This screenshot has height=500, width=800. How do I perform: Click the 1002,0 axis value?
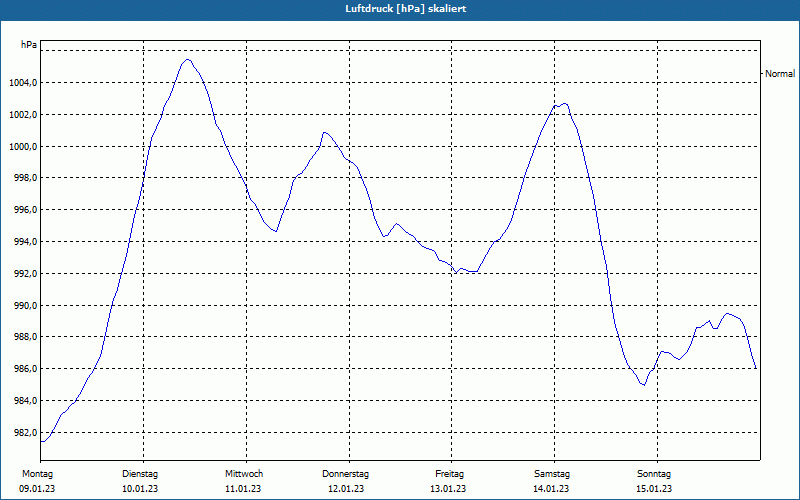pyautogui.click(x=23, y=115)
